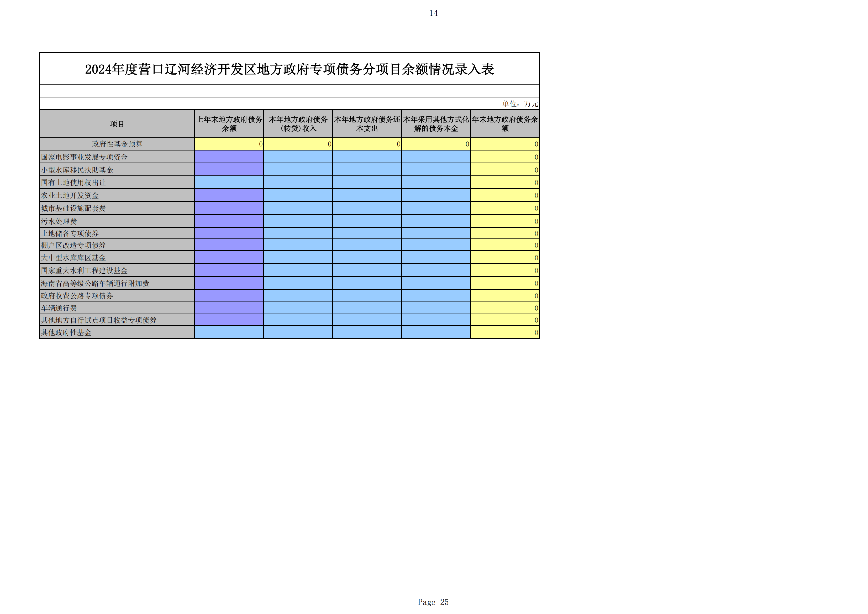Click the 大中型水库库区基金 row label

[117, 258]
